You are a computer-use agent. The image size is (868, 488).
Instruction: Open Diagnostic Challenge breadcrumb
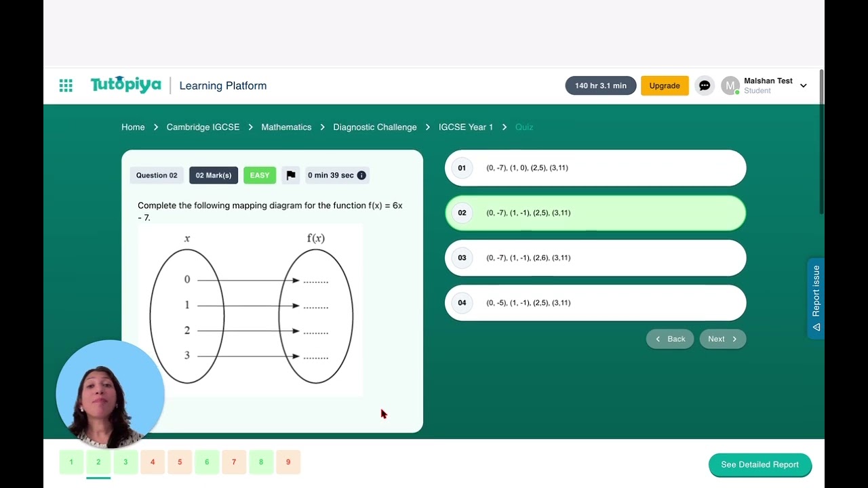(x=375, y=127)
